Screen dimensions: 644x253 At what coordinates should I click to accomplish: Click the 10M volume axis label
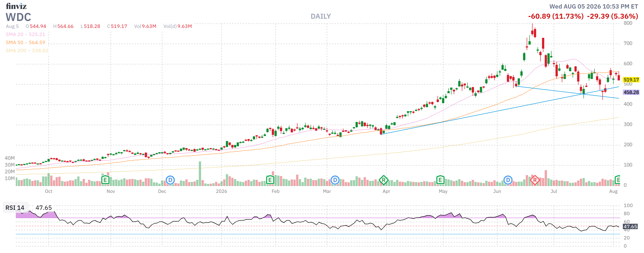point(10,178)
